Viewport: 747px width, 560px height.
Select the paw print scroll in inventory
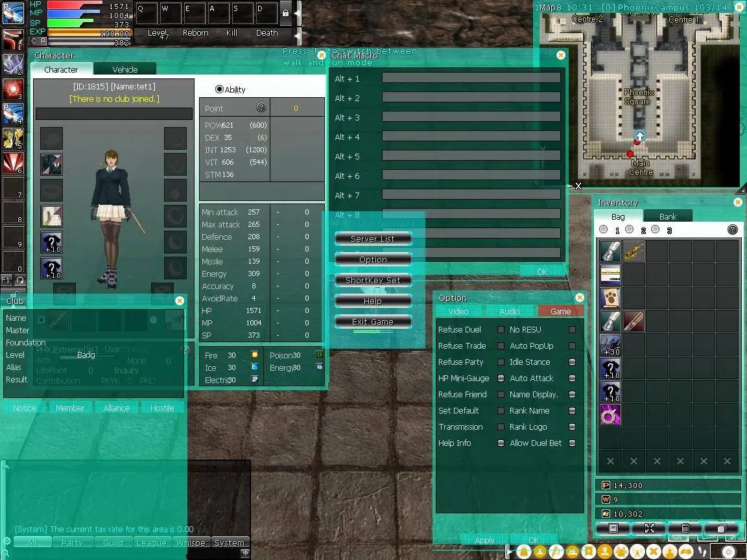(610, 297)
